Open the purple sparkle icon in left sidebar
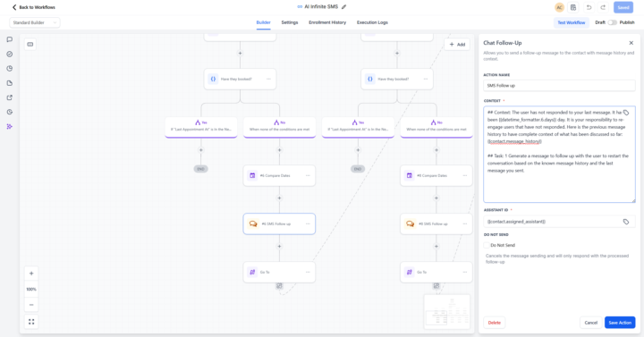This screenshot has width=644, height=337. tap(10, 126)
